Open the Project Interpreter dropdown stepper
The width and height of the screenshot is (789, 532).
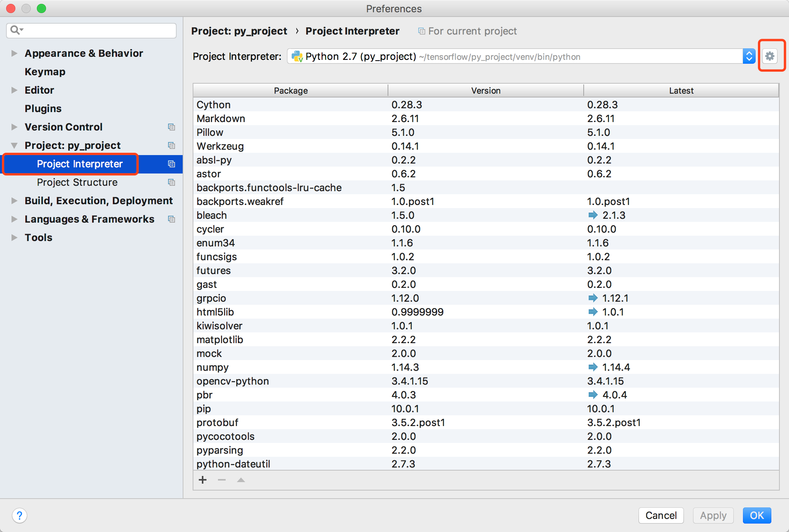point(749,56)
